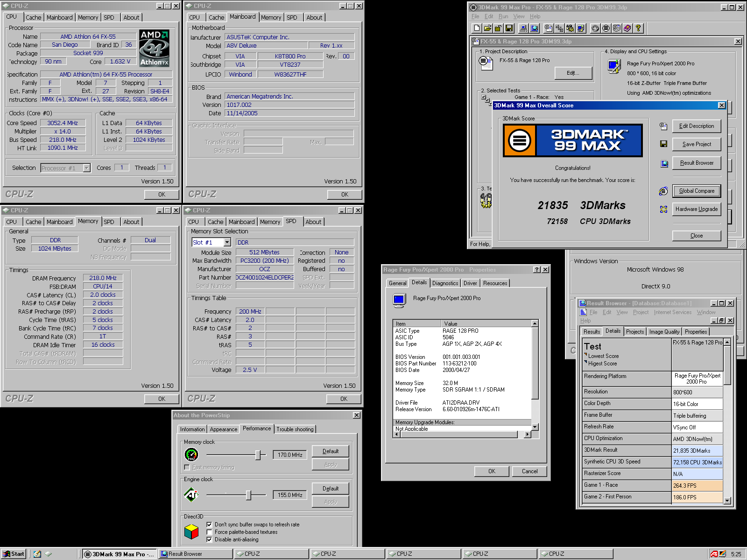Click scroll-up arrow in Result Browser table

click(x=727, y=342)
